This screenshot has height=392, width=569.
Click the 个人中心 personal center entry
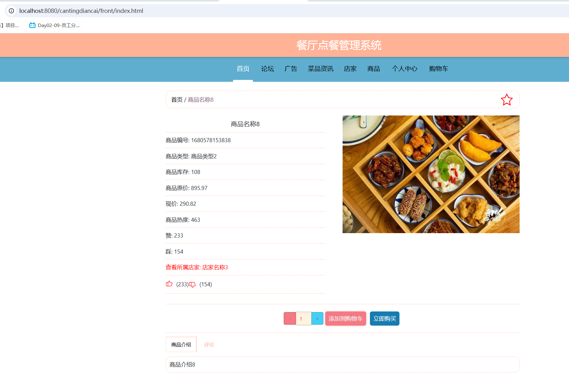point(405,69)
